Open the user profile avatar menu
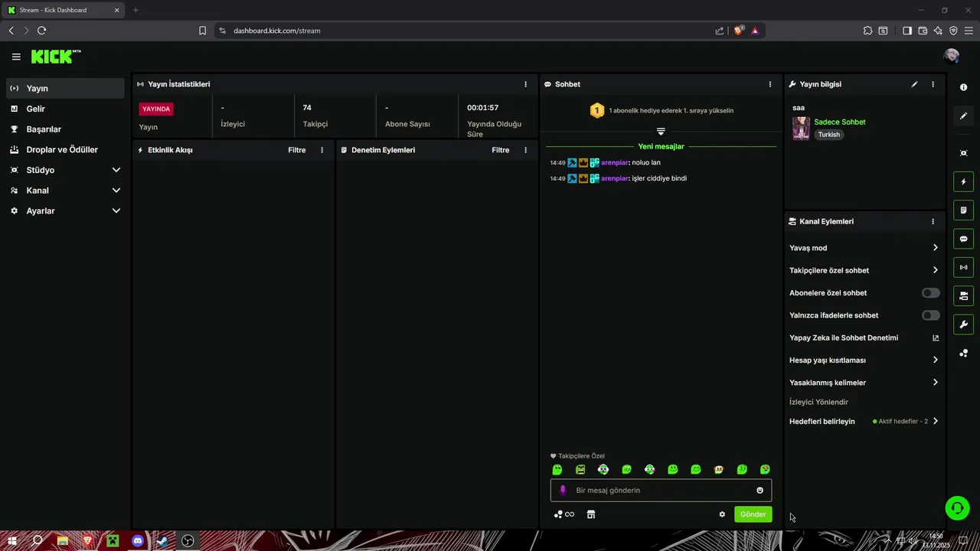980x551 pixels. tap(952, 56)
